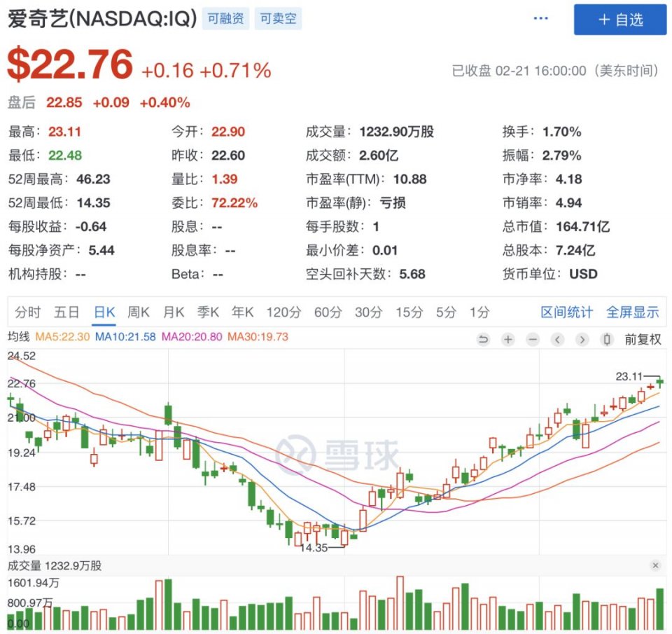Image resolution: width=672 pixels, height=634 pixels.
Task: Add stock via the 自选 button
Action: [x=620, y=20]
